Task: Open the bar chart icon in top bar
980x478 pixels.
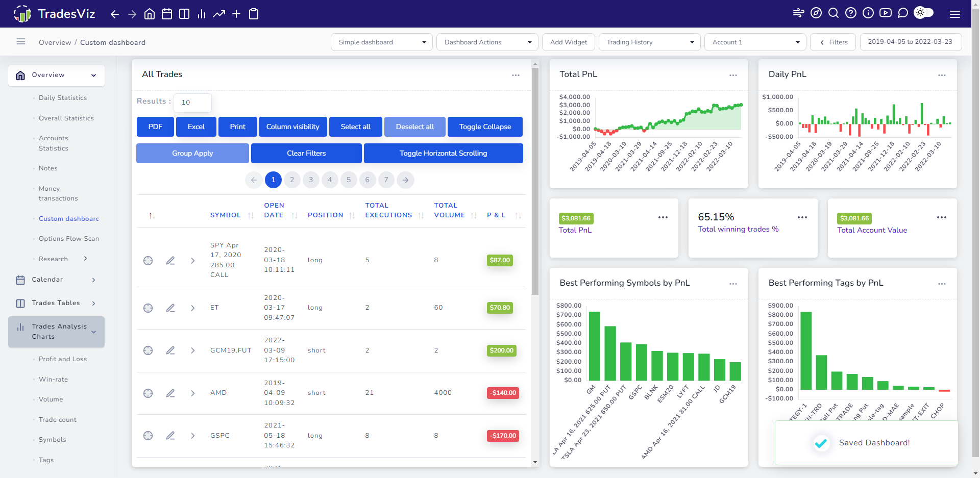Action: (x=202, y=14)
